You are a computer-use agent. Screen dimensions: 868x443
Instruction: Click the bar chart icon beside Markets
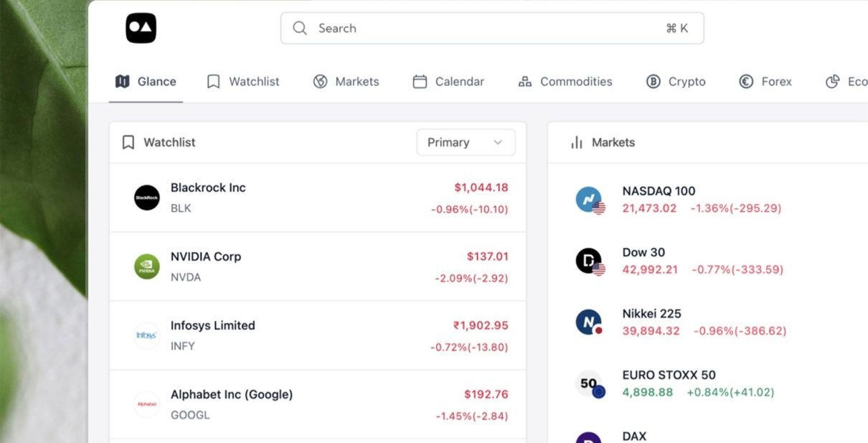[x=576, y=142]
